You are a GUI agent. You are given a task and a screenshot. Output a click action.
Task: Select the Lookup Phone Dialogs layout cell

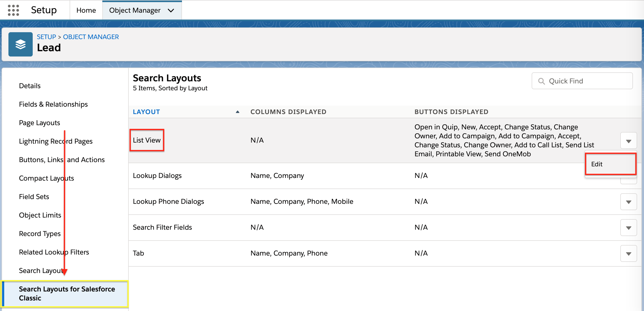tap(168, 201)
